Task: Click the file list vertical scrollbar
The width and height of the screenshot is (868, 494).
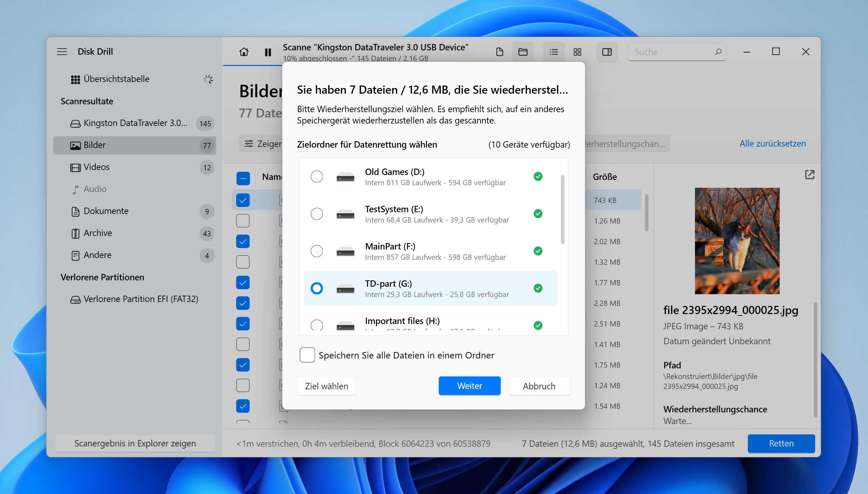Action: pos(647,213)
